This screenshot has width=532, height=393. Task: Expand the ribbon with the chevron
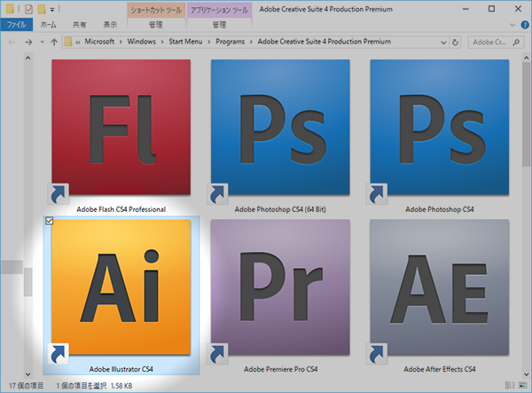click(x=512, y=25)
